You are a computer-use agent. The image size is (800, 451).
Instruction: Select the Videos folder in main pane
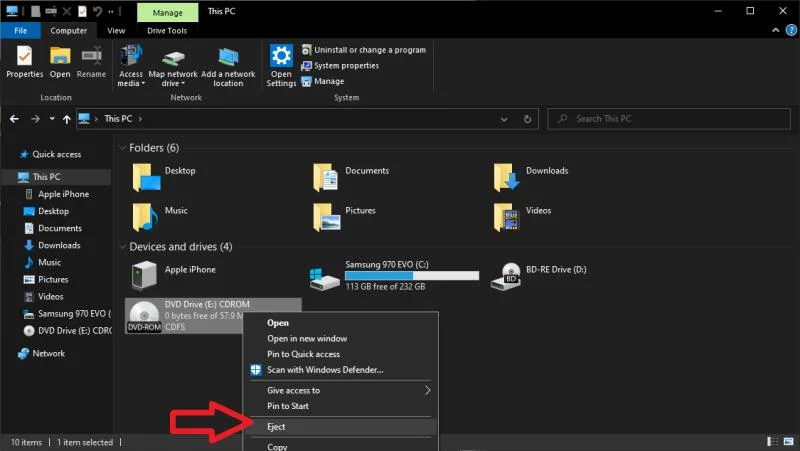pyautogui.click(x=522, y=217)
